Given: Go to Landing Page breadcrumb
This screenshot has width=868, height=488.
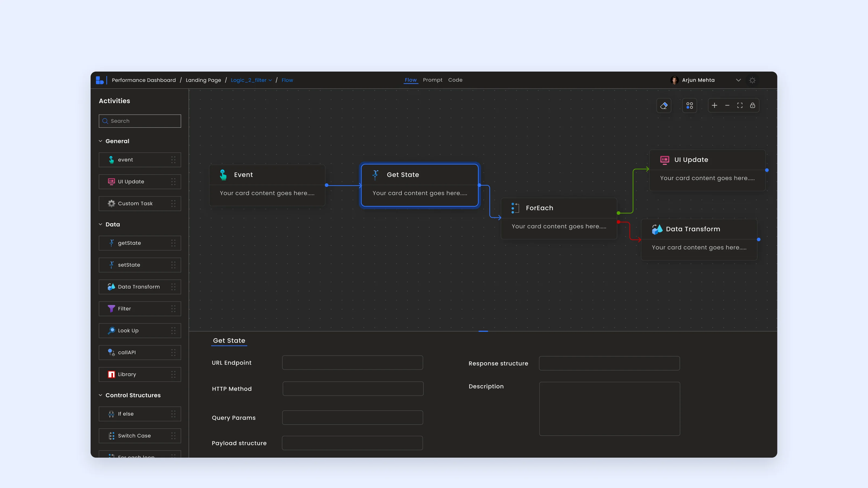Looking at the screenshot, I should pyautogui.click(x=203, y=80).
